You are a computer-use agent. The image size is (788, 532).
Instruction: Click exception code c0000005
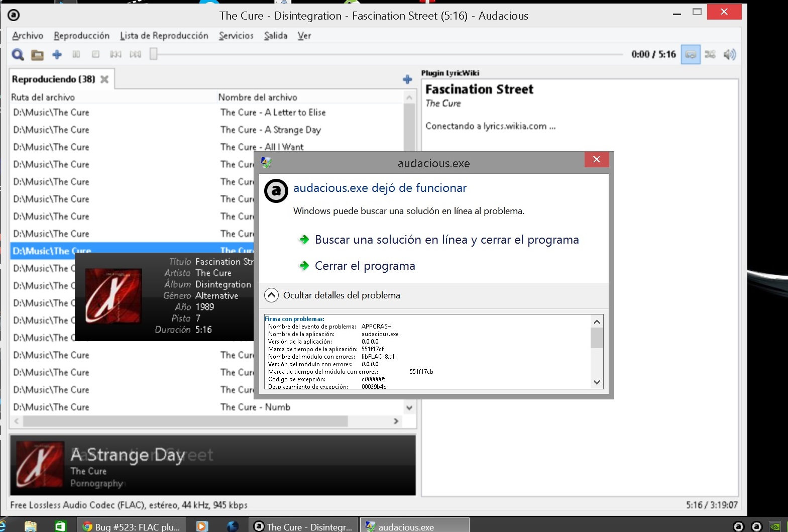(374, 379)
